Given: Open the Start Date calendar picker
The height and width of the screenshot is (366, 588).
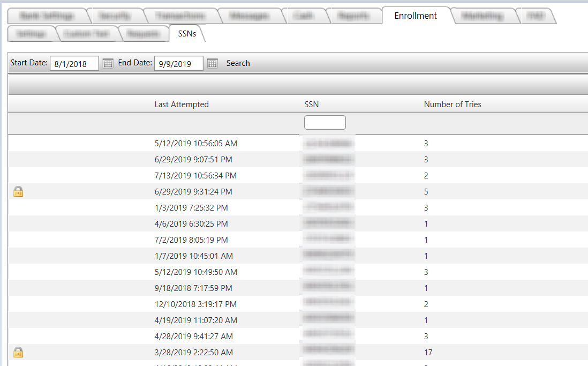Looking at the screenshot, I should [x=108, y=63].
